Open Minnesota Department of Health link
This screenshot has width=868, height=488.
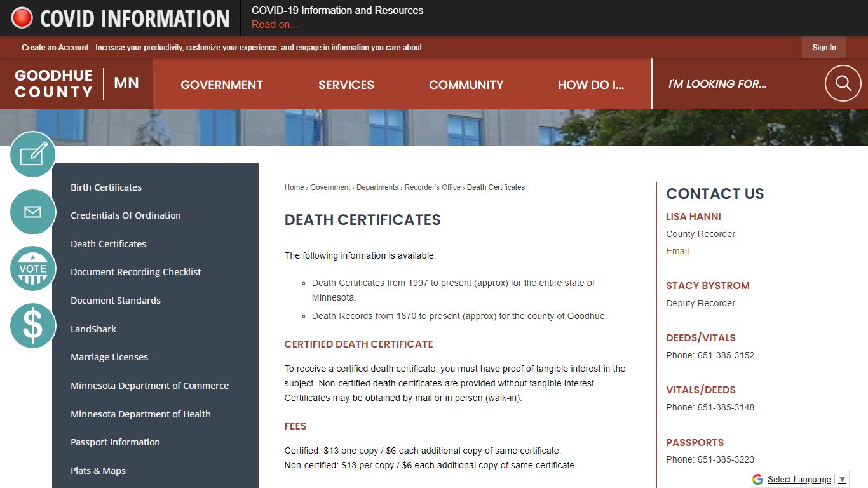click(140, 414)
